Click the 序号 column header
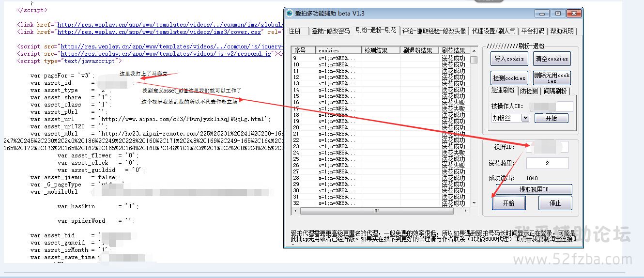 (x=303, y=50)
